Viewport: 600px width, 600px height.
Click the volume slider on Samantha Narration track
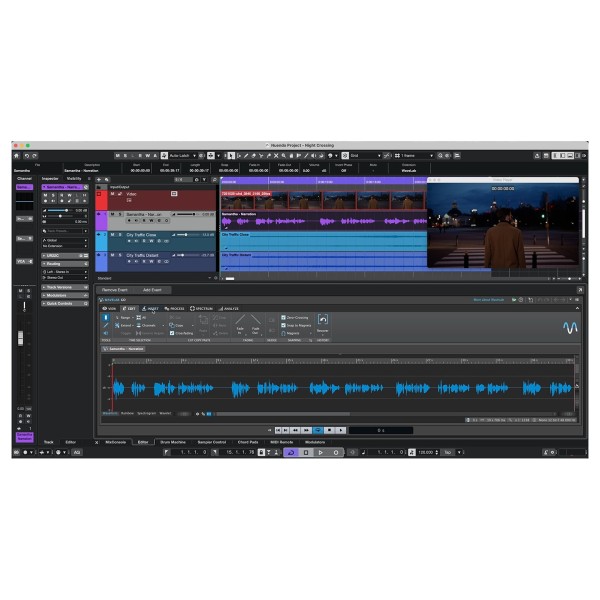pos(187,214)
